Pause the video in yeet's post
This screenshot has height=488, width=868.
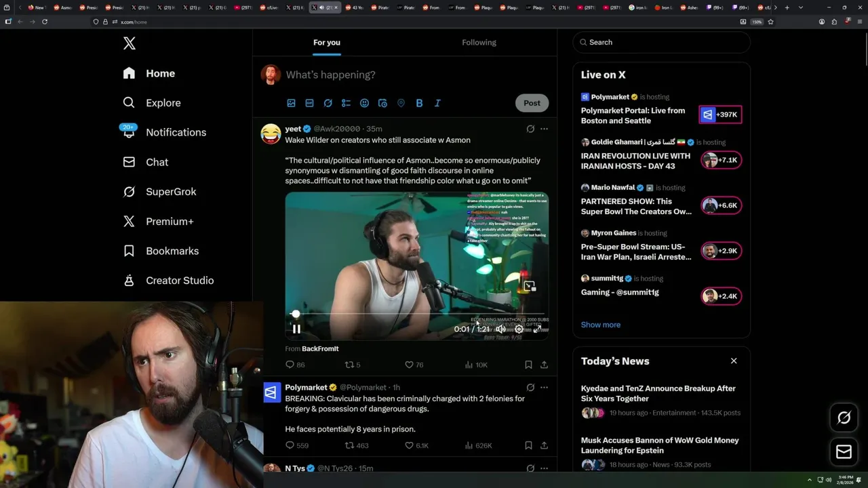(x=296, y=329)
